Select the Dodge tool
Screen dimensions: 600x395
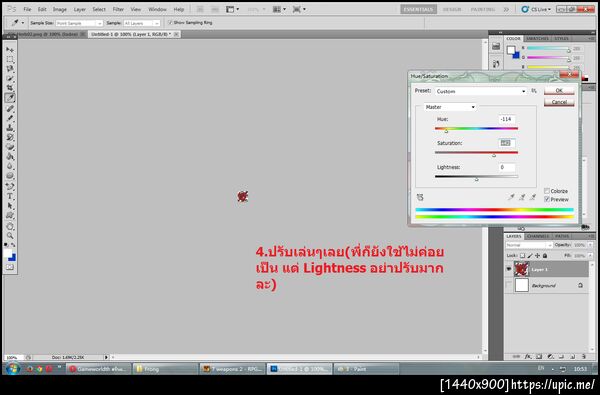10,176
